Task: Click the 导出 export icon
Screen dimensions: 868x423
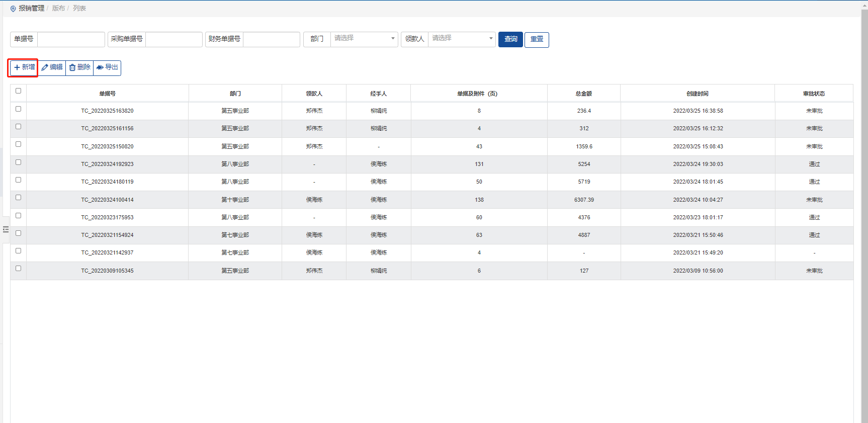Action: [100, 67]
